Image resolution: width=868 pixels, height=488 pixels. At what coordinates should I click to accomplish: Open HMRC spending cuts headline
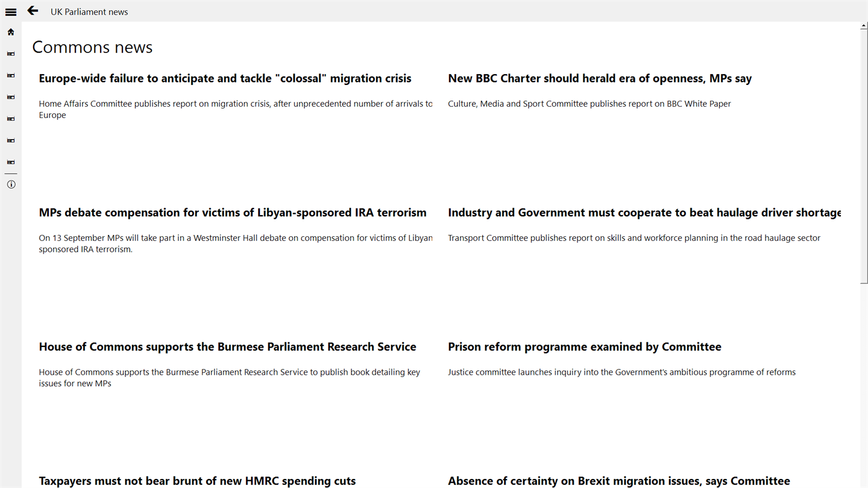(197, 481)
